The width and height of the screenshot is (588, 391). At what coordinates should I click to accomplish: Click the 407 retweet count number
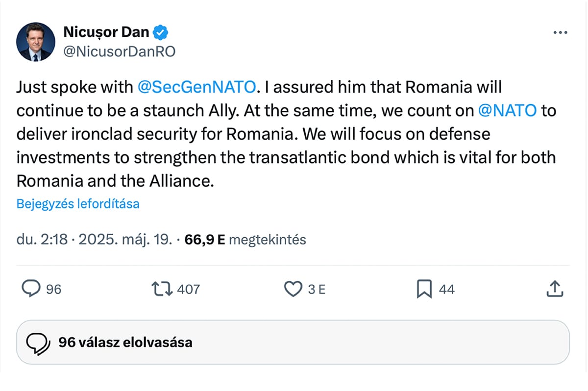pos(188,289)
